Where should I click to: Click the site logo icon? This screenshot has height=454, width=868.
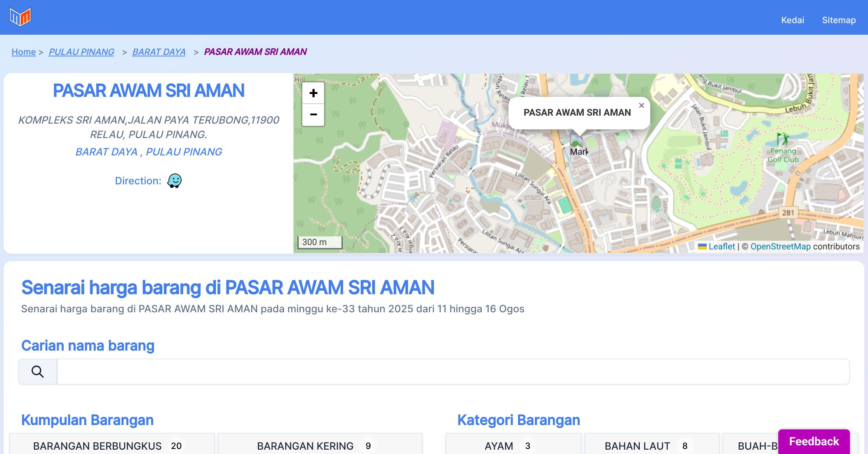point(20,17)
